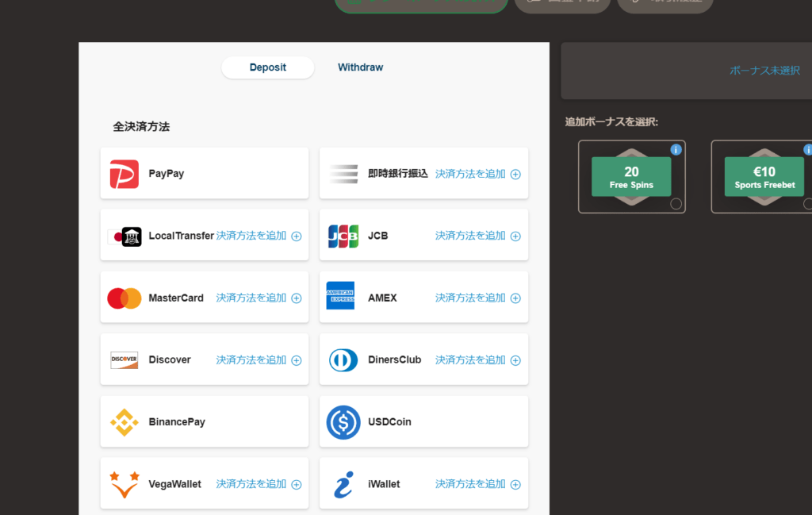The image size is (812, 515).
Task: Click the AMEX label text
Action: pyautogui.click(x=382, y=298)
